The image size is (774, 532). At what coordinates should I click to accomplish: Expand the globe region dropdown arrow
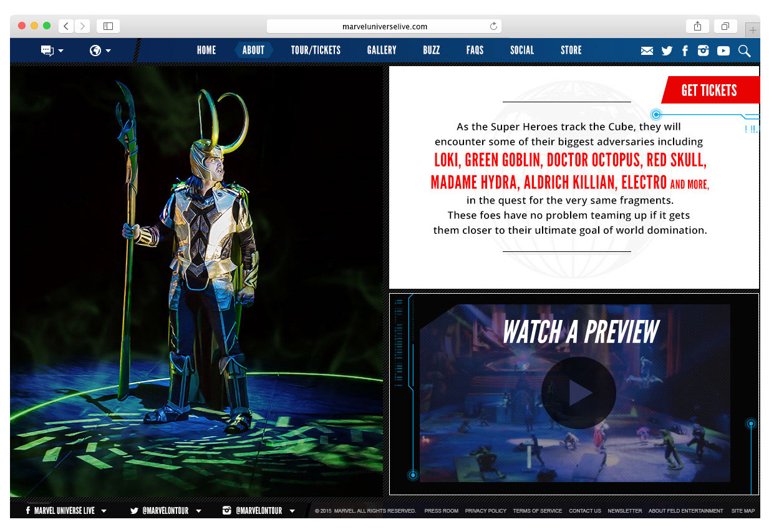point(108,51)
